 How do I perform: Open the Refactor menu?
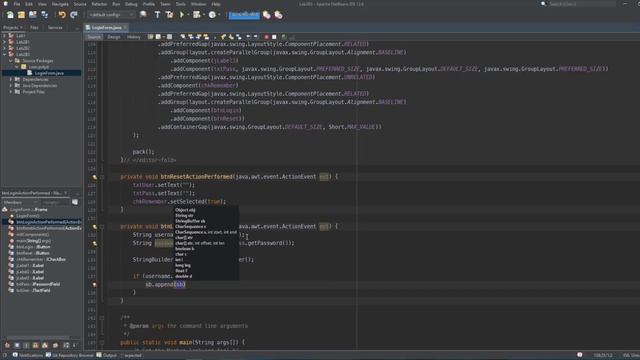99,4
